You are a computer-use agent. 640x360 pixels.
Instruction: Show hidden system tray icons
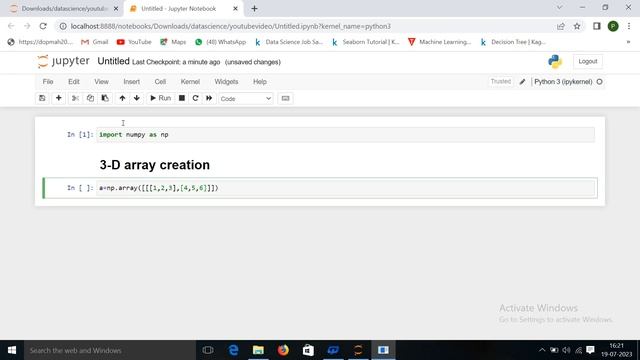tap(542, 350)
